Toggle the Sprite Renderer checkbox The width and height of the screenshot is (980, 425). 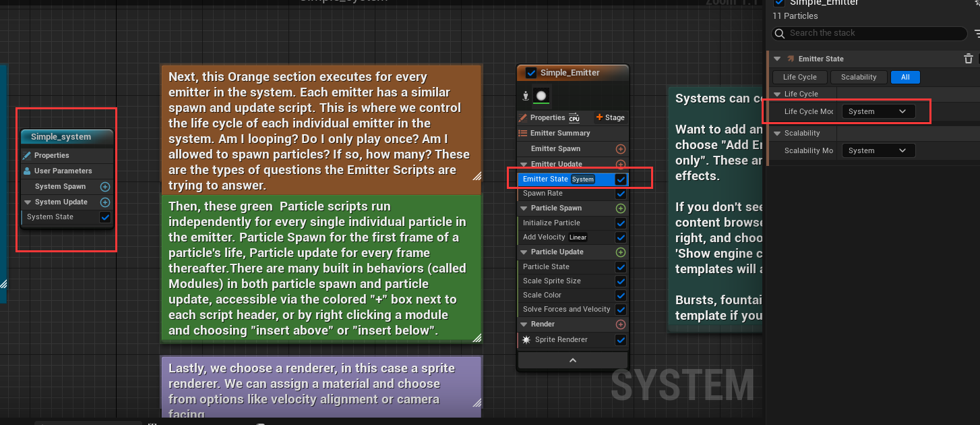pyautogui.click(x=621, y=340)
